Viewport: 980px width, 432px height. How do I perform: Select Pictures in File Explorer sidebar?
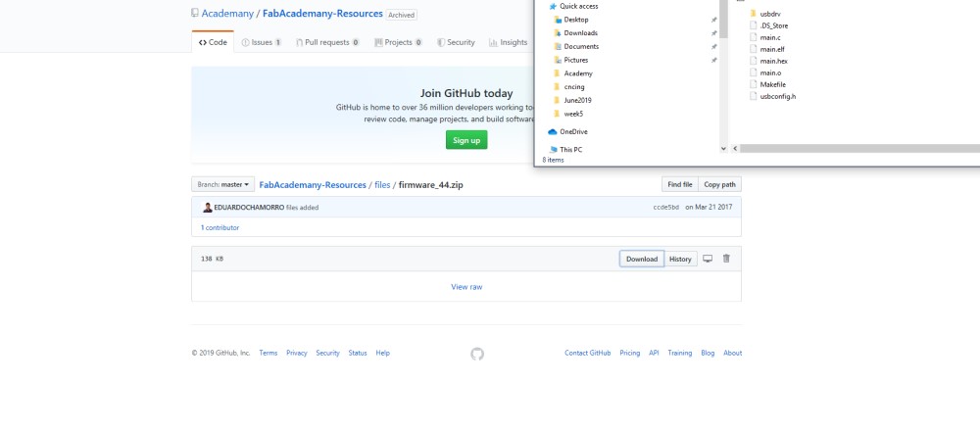pyautogui.click(x=570, y=60)
